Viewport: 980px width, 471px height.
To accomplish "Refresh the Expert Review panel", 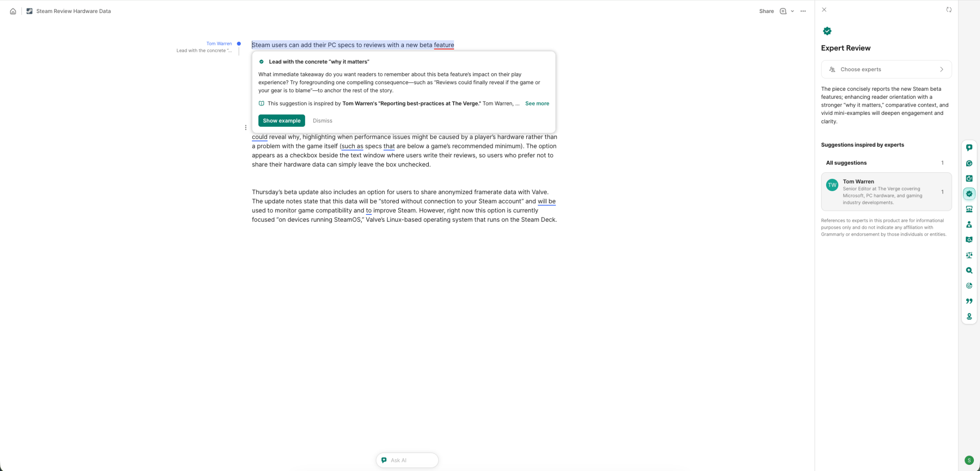I will click(949, 10).
